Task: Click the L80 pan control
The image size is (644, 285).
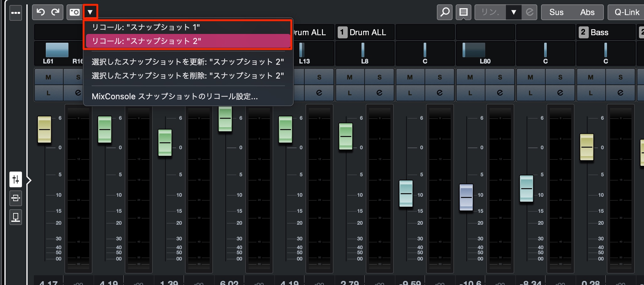Action: 485,53
